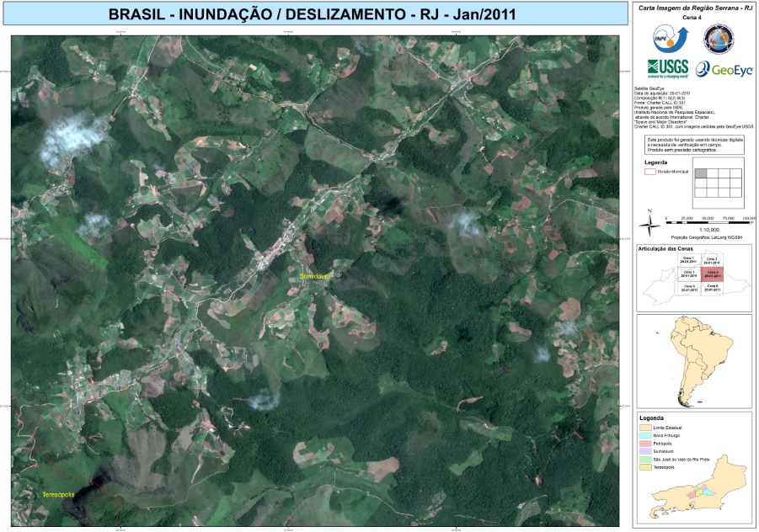
Task: Click the map title banner text
Action: 312,14
